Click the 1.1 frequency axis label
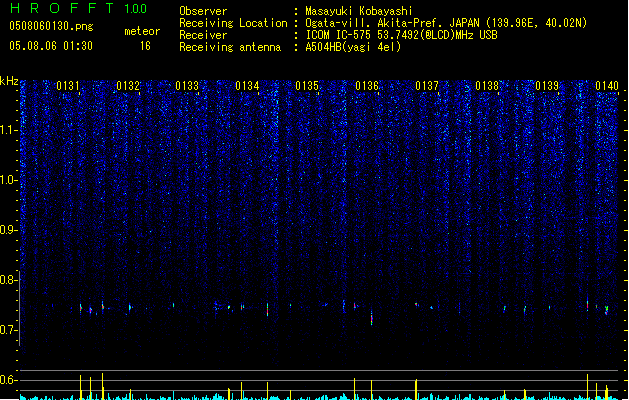Viewport: 629px width, 400px height. (x=8, y=130)
